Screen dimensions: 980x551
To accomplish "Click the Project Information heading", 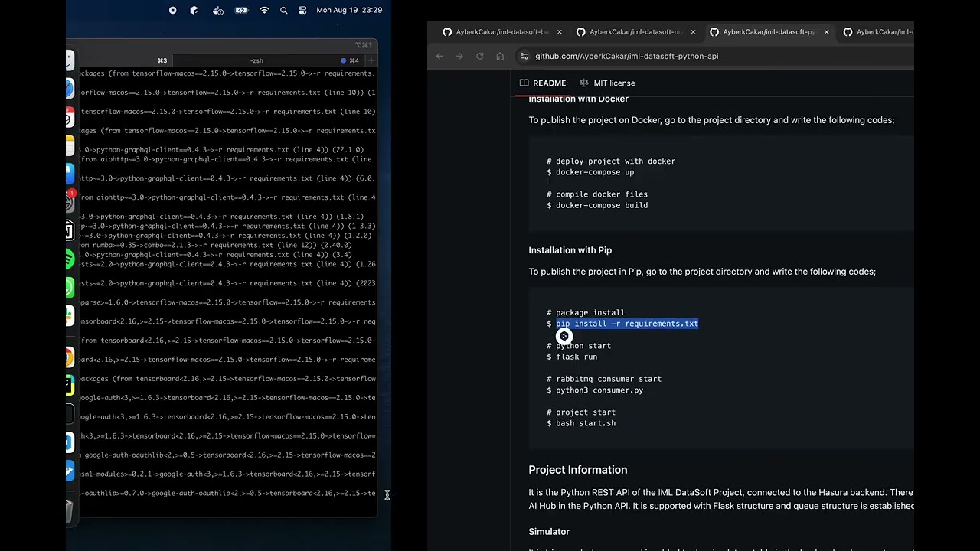I will (577, 470).
